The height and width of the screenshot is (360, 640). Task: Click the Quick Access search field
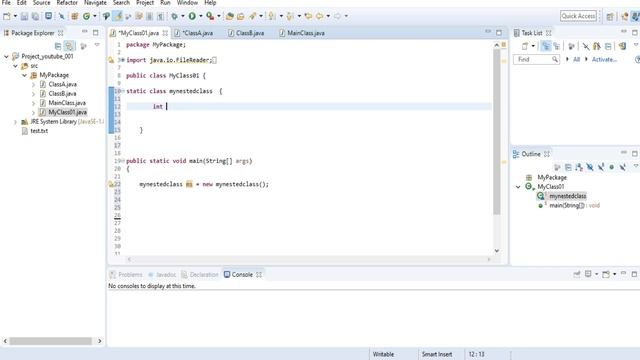pyautogui.click(x=578, y=16)
